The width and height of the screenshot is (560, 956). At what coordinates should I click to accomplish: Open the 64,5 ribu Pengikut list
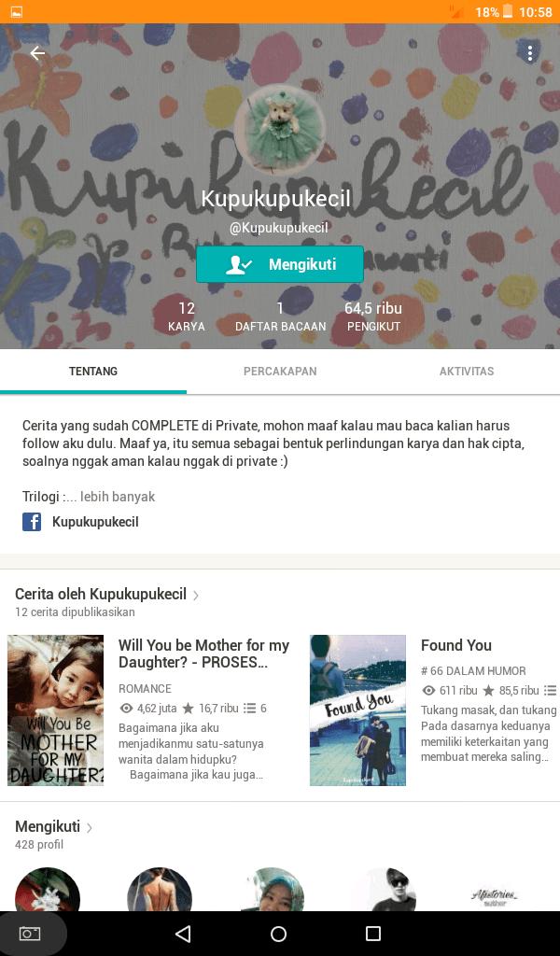(x=373, y=316)
